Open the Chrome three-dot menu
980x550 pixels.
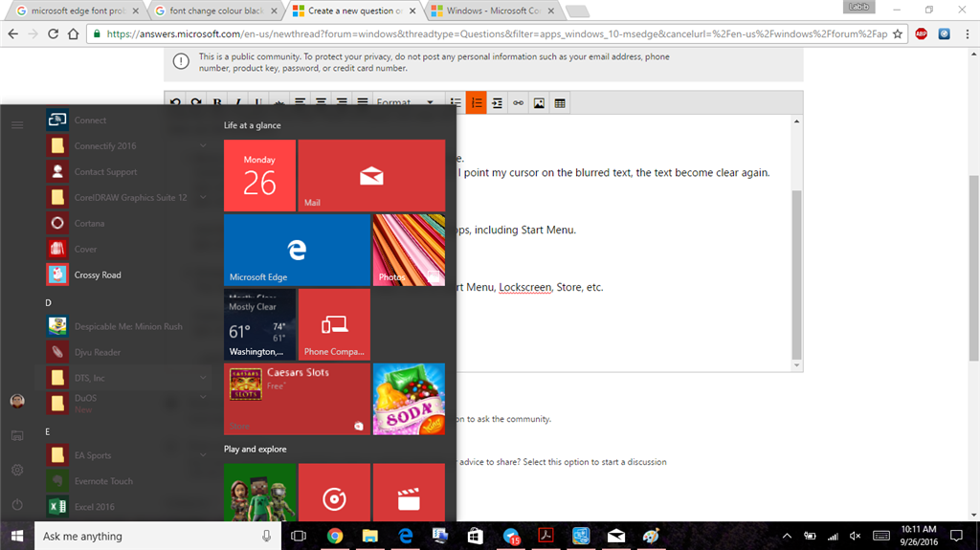point(967,33)
